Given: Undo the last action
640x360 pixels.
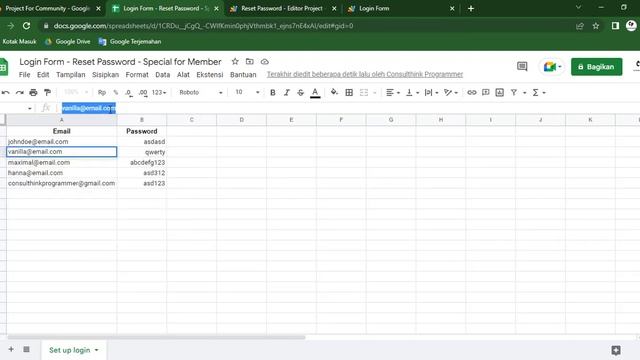Looking at the screenshot, I should tap(5, 93).
